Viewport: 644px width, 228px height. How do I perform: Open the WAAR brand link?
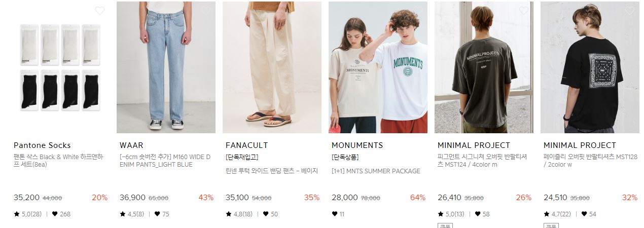131,145
